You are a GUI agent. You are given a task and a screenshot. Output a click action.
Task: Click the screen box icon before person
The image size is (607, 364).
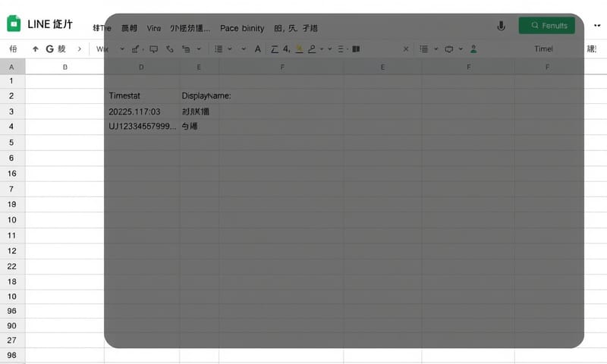coord(449,49)
